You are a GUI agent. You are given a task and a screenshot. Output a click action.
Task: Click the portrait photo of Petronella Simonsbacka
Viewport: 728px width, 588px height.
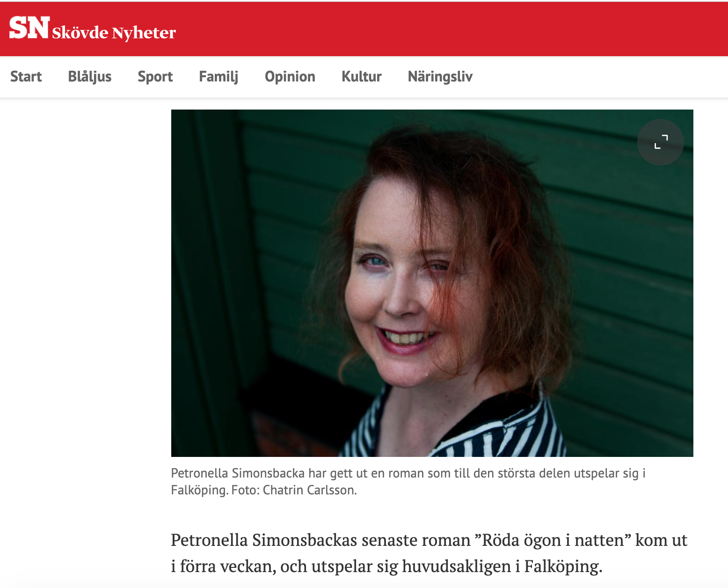(432, 283)
